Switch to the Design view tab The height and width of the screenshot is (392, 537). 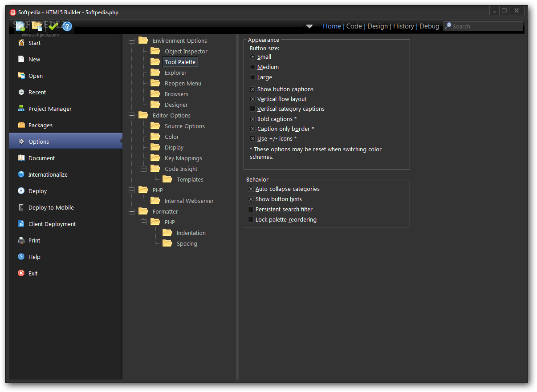click(378, 26)
